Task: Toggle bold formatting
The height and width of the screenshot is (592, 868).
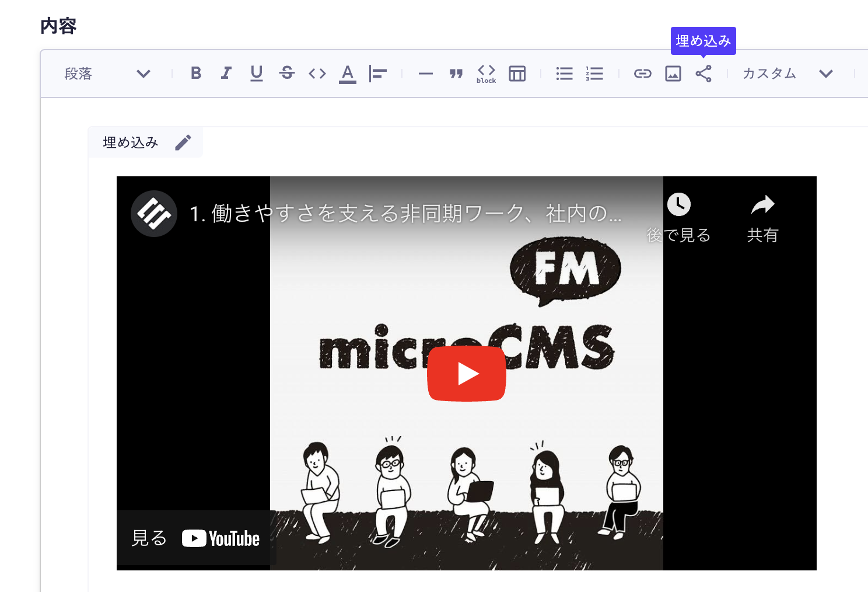Action: (197, 73)
